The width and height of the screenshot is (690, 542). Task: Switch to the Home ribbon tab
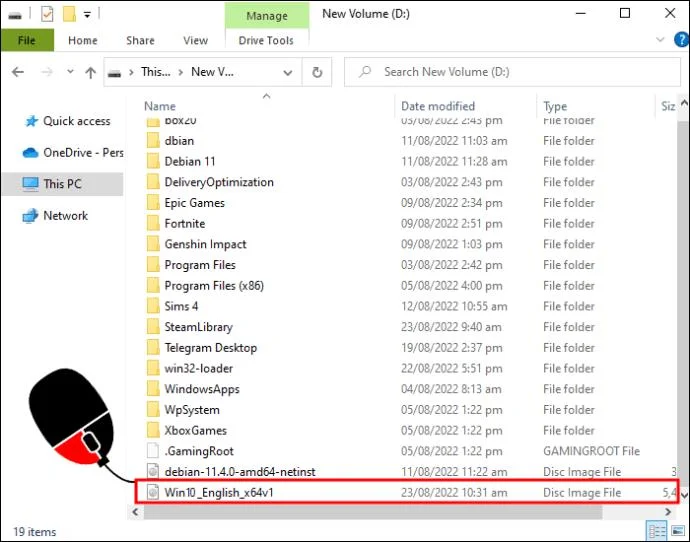[83, 40]
